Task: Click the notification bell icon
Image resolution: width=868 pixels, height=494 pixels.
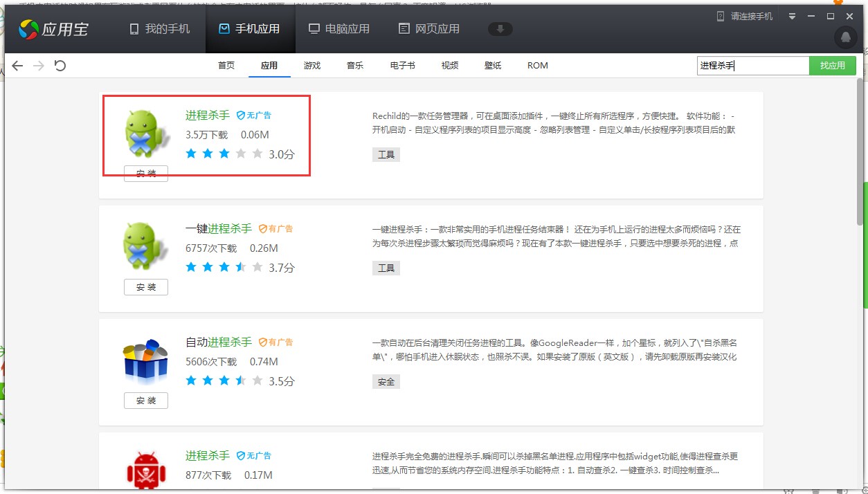Action: pos(845,38)
